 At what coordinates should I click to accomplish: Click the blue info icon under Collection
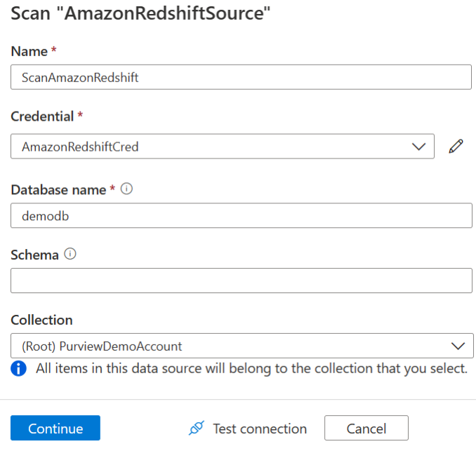(19, 368)
